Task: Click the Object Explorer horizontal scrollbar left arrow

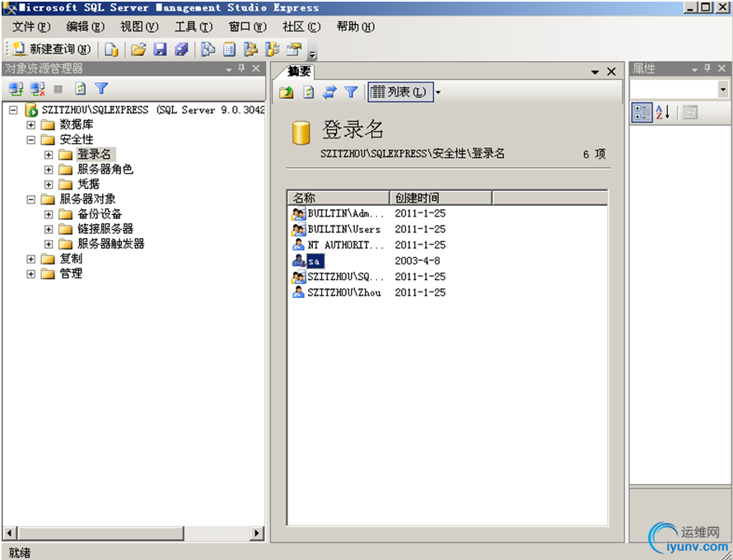Action: coord(10,533)
